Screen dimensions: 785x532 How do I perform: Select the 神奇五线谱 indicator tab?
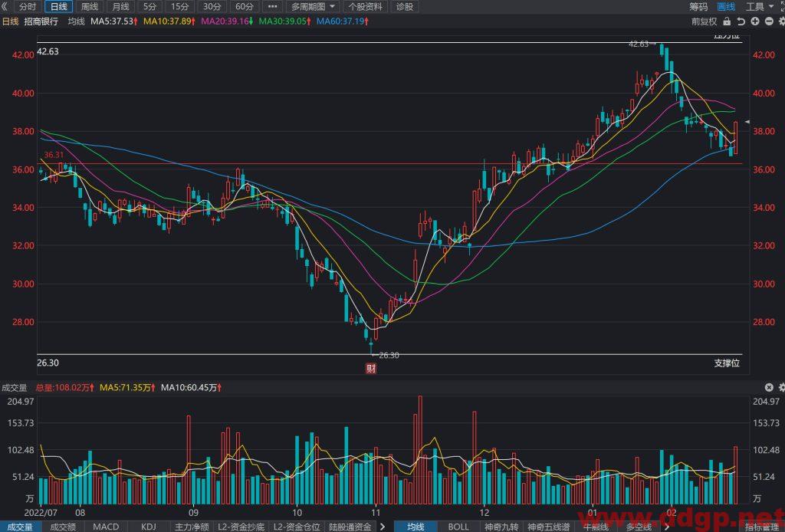(x=549, y=527)
